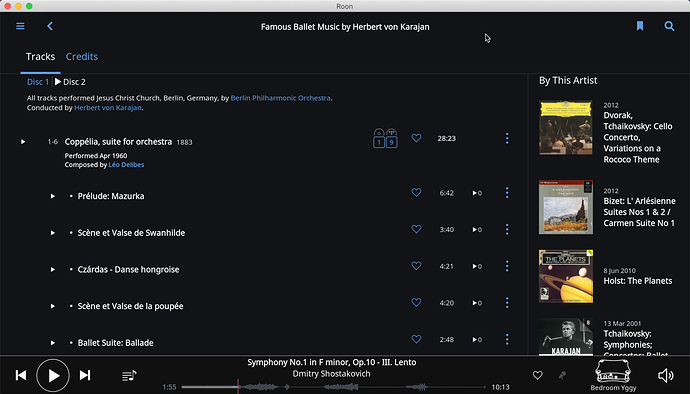This screenshot has width=690, height=394.
Task: Open the three-dot menu for Prélude: Mazurka
Action: 507,192
